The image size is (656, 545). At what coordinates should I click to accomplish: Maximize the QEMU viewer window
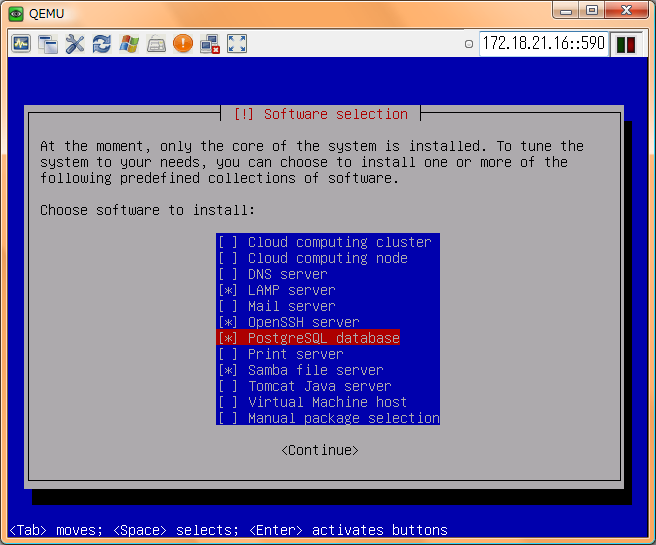592,10
